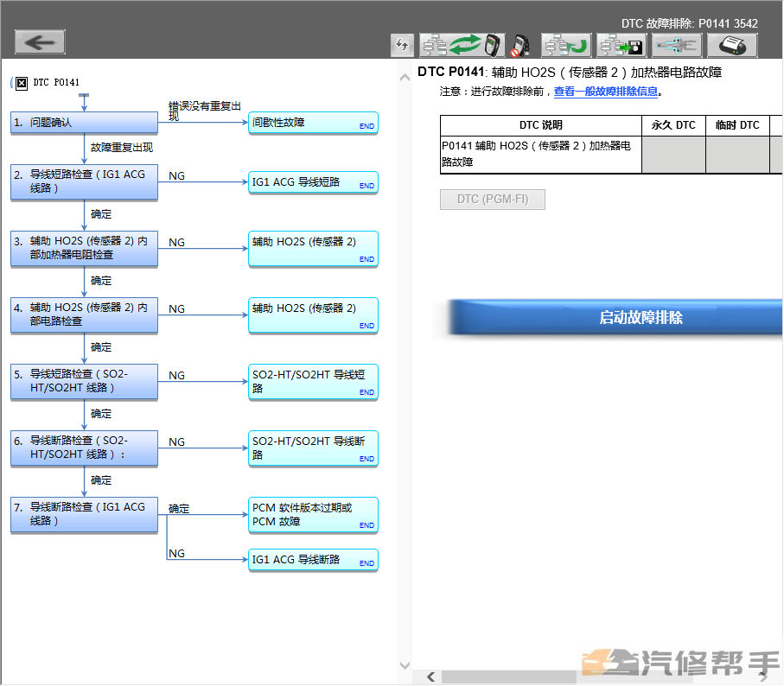Go back using the left arrow button
784x686 pixels.
40,42
